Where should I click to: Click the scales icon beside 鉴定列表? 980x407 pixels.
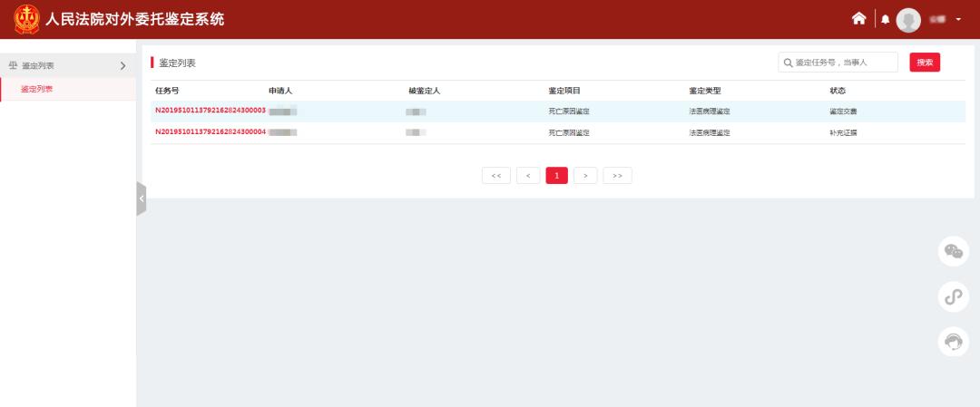tap(13, 65)
